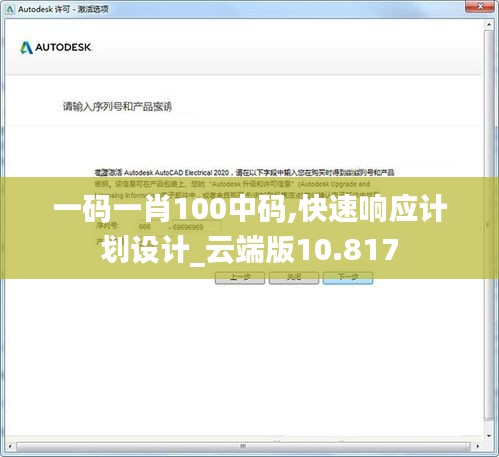The width and height of the screenshot is (499, 457).
Task: Click the Autodesk logo in header
Action: coord(56,47)
